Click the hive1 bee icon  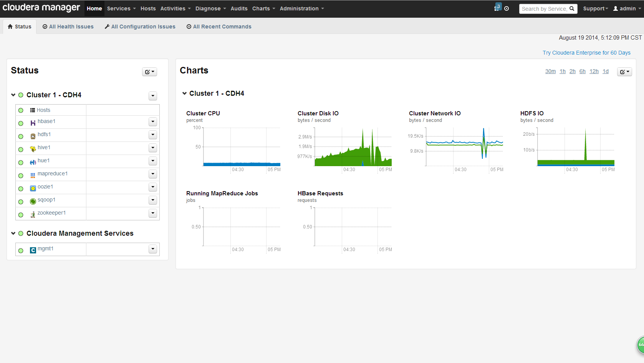tap(33, 149)
